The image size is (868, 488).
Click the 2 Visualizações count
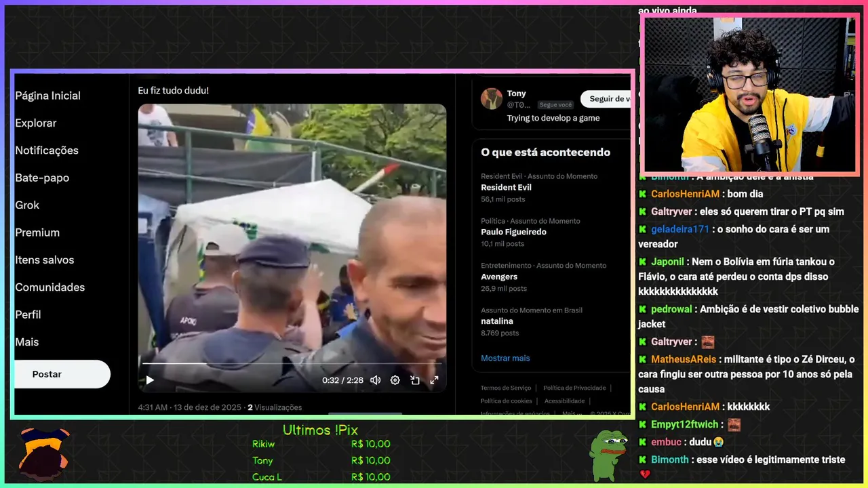[x=275, y=407]
